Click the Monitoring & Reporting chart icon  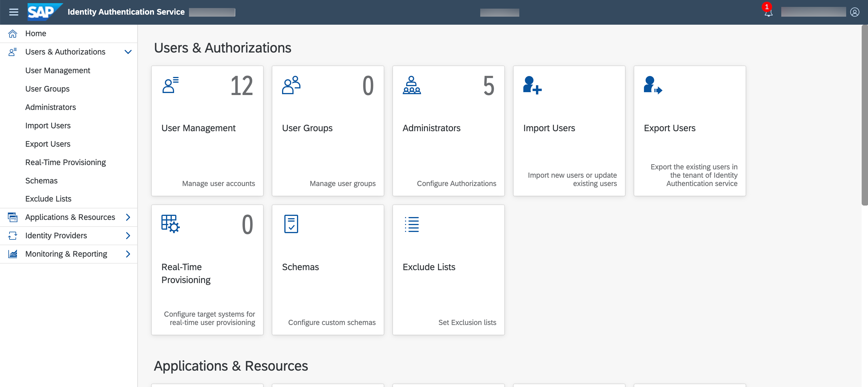click(12, 254)
